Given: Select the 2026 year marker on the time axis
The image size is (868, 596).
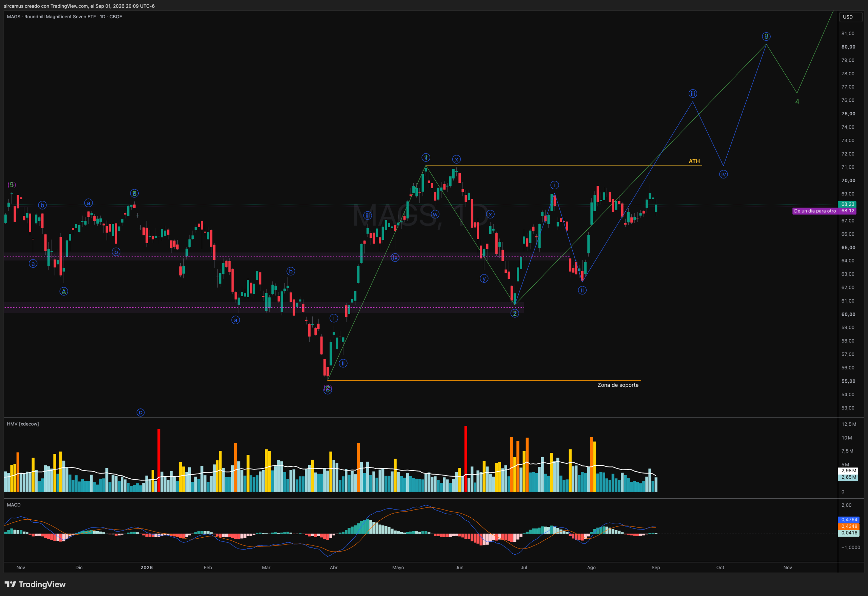Looking at the screenshot, I should [x=146, y=568].
